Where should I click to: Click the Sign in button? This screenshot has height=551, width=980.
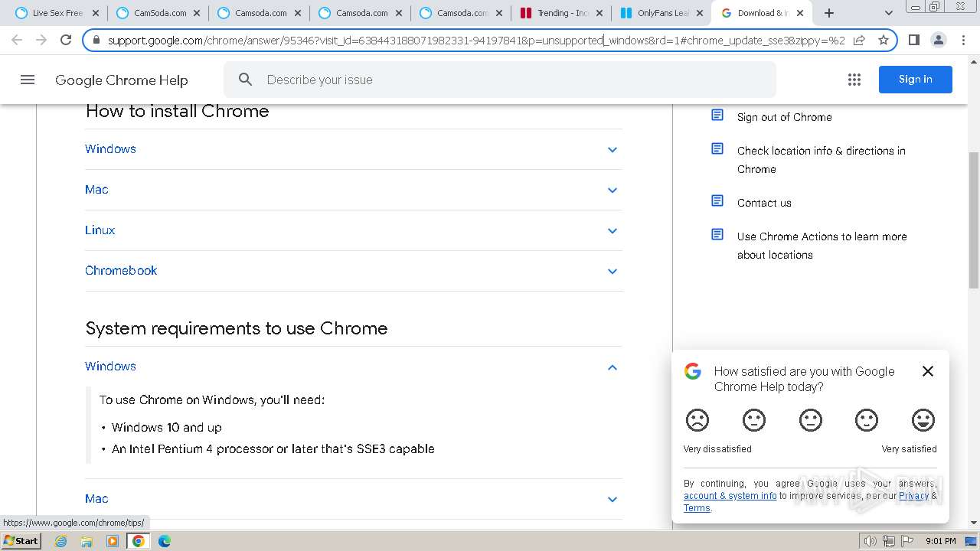916,80
